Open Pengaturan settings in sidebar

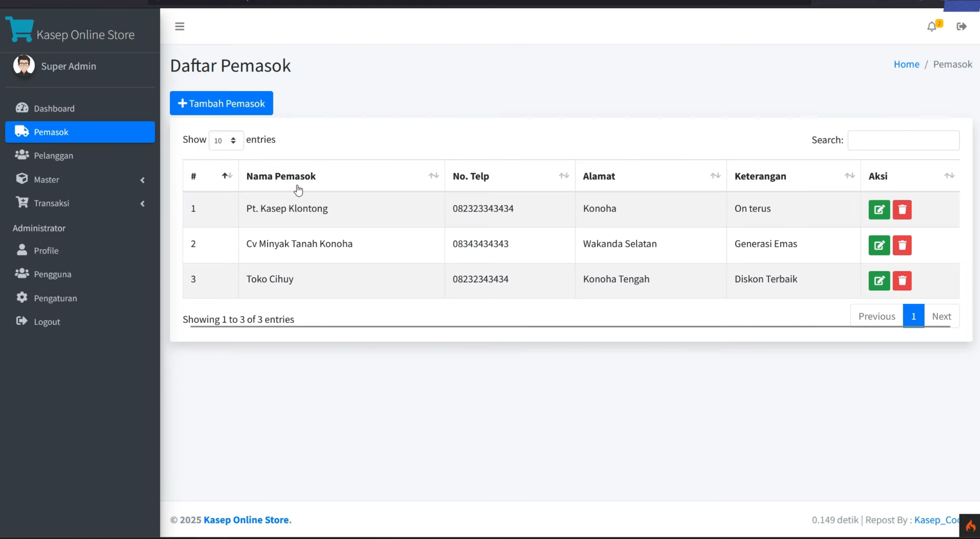pyautogui.click(x=80, y=298)
